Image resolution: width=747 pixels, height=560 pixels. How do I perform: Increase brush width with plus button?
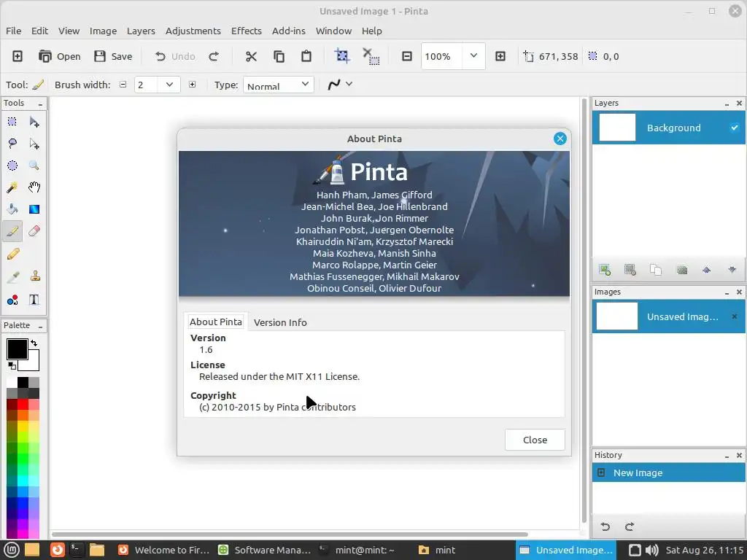pos(192,85)
